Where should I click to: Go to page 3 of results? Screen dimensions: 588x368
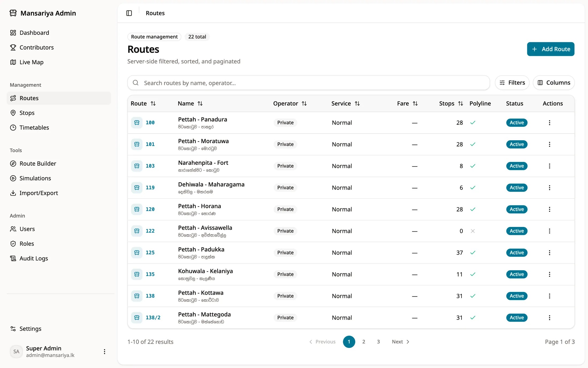tap(378, 342)
